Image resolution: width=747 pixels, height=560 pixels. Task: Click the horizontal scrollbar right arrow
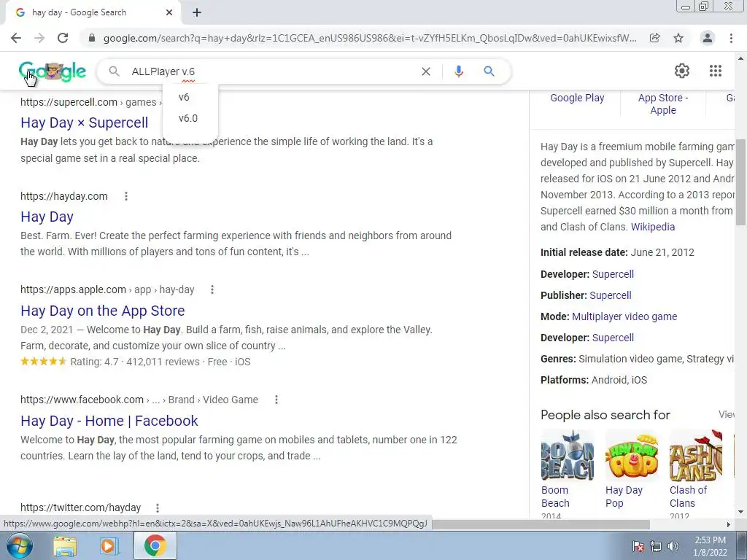click(728, 524)
